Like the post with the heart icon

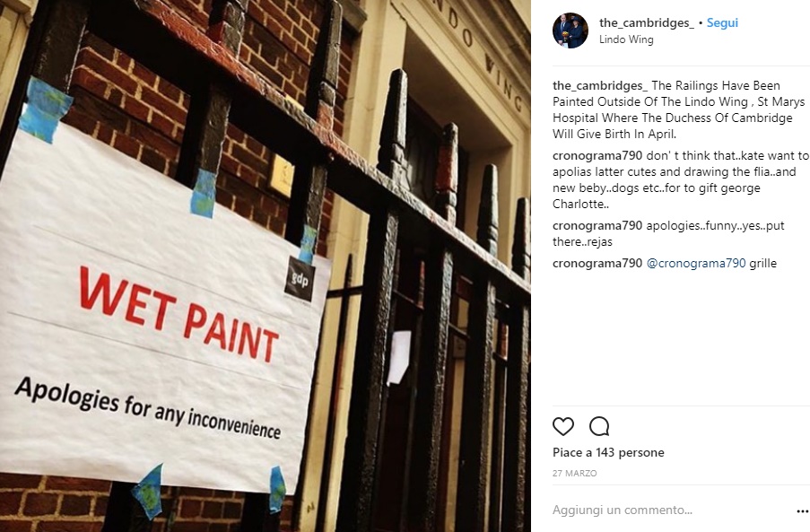coord(563,427)
